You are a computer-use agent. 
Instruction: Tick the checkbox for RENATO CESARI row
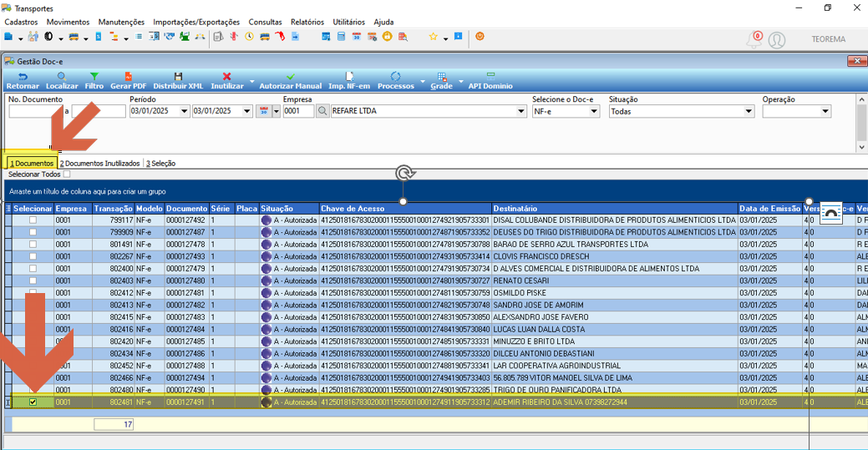tap(33, 281)
